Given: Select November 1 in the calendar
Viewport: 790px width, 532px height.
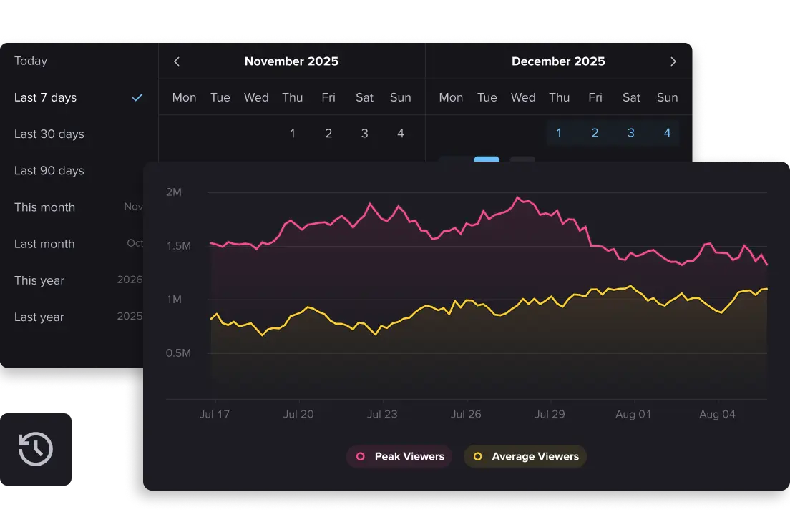Looking at the screenshot, I should click(x=292, y=133).
